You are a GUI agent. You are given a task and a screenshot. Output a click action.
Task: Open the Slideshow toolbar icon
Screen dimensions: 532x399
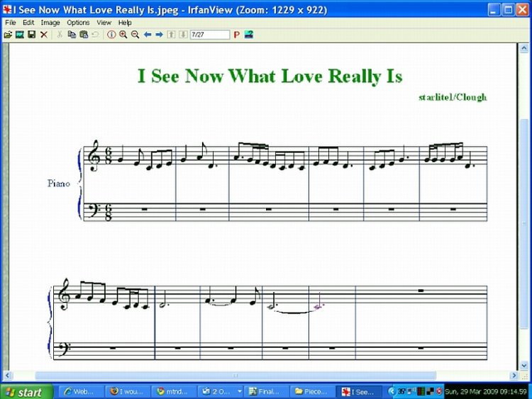click(19, 34)
